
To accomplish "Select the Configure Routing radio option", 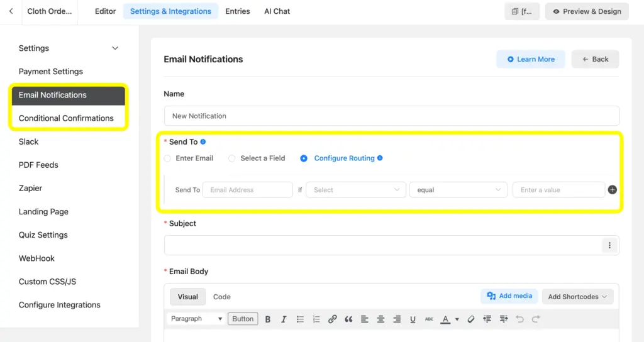I will 304,158.
